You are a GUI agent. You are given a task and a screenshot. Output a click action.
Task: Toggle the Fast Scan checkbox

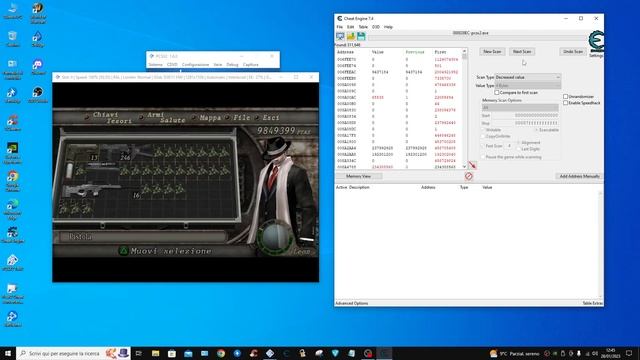483,146
